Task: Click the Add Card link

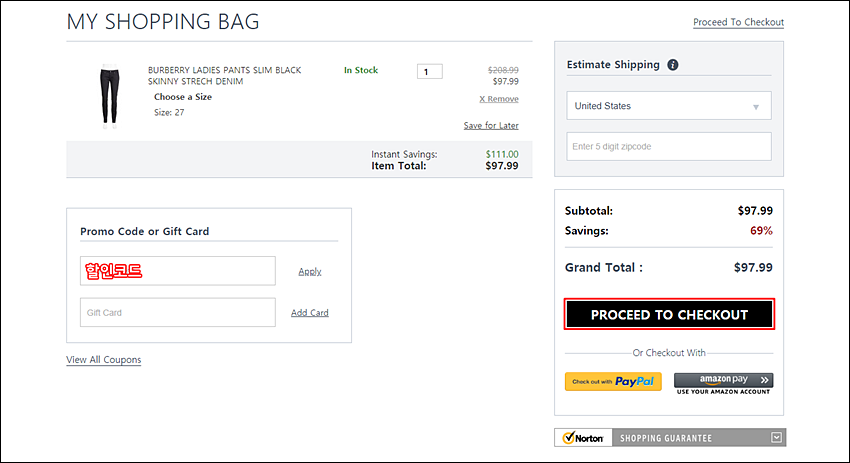Action: pos(310,313)
